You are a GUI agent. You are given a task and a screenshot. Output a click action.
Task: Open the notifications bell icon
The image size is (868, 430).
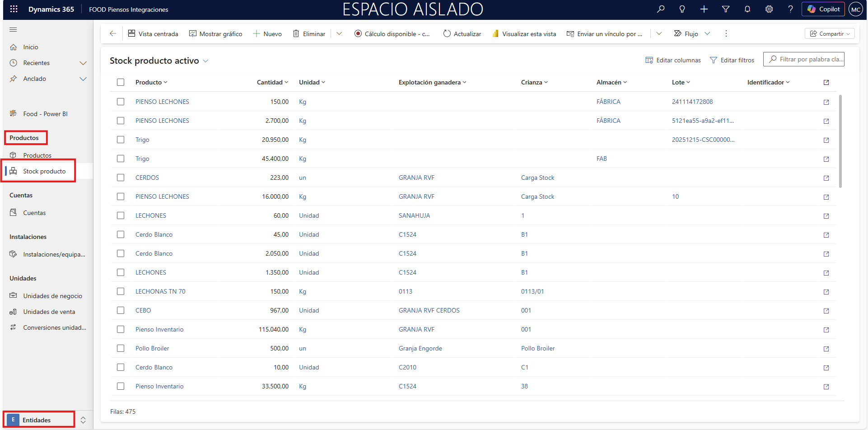pyautogui.click(x=747, y=9)
